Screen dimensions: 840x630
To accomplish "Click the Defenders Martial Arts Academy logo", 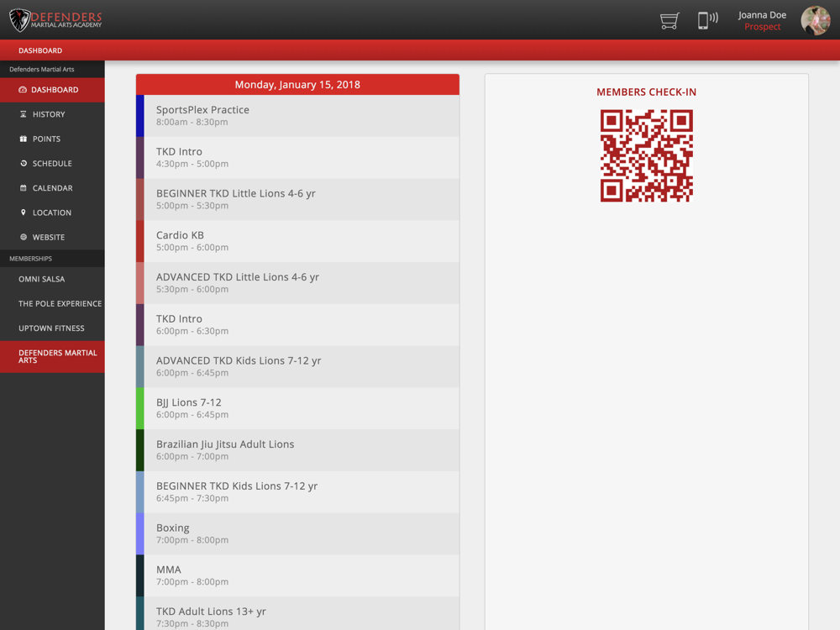I will [x=55, y=20].
